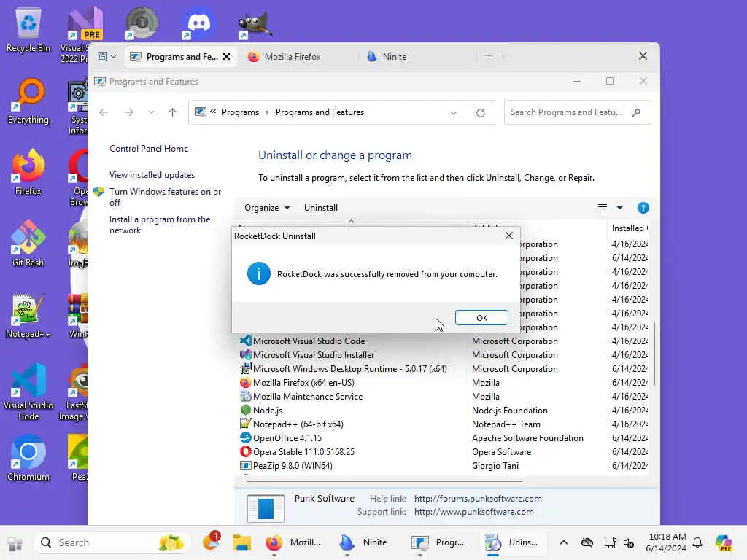
Task: Open the Windows Start menu
Action: [15, 542]
